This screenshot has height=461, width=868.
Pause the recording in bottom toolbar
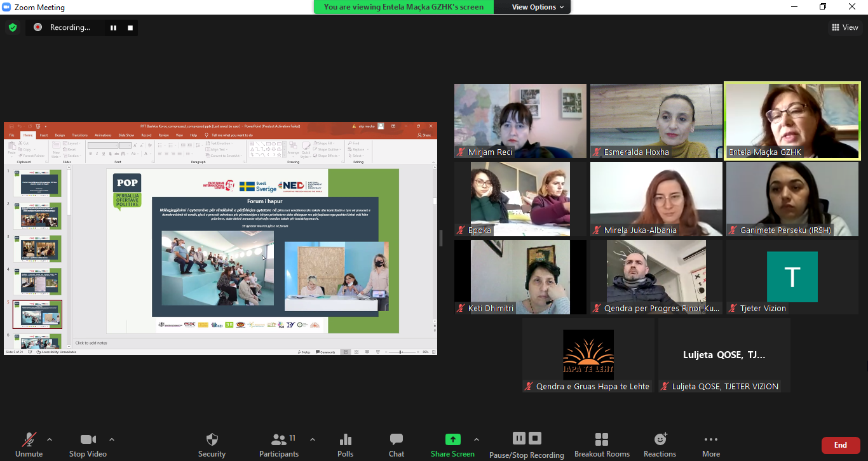tap(519, 438)
